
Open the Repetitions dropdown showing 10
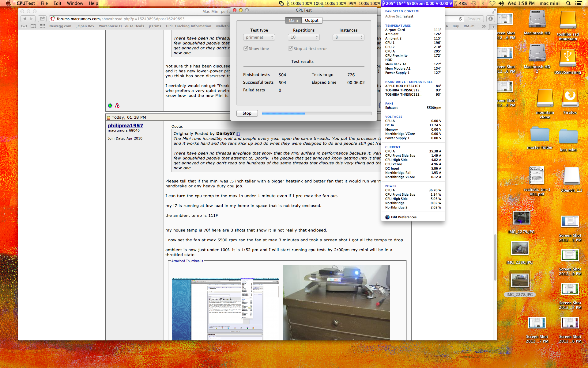pyautogui.click(x=303, y=37)
